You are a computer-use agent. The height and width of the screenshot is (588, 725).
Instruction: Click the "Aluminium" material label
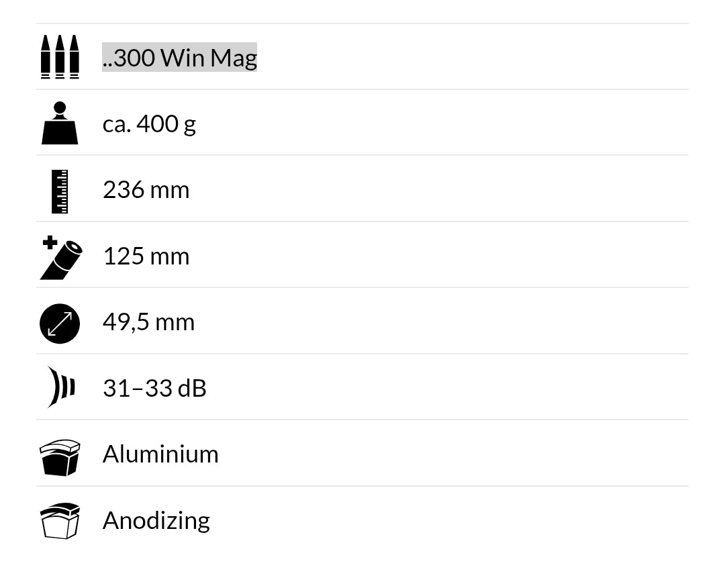tap(160, 454)
